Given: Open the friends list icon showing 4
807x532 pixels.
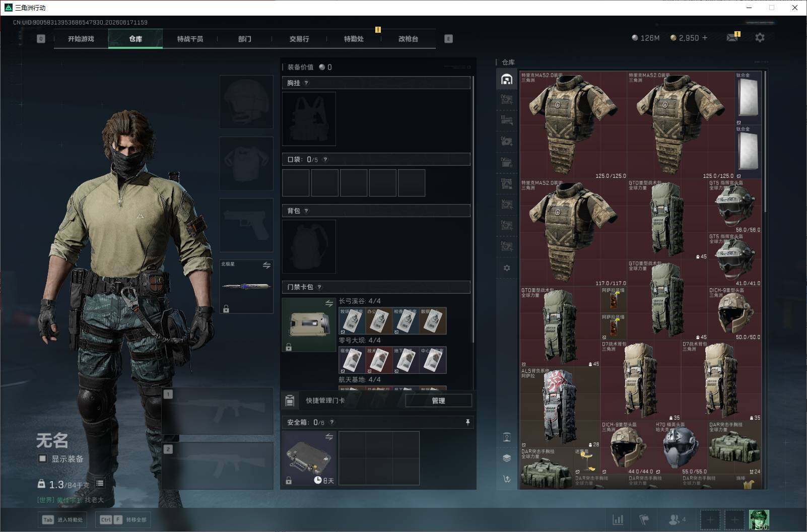Looking at the screenshot, I should [677, 519].
